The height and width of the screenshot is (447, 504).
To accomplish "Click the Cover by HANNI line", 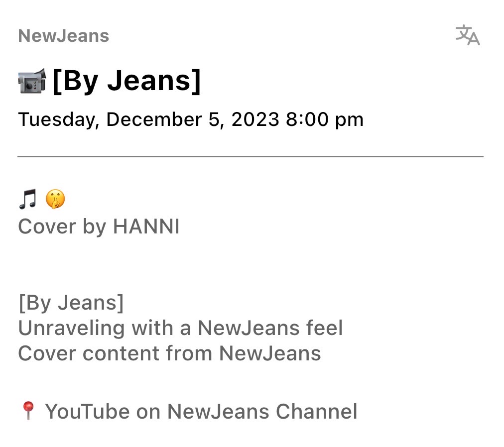I will coord(99,226).
